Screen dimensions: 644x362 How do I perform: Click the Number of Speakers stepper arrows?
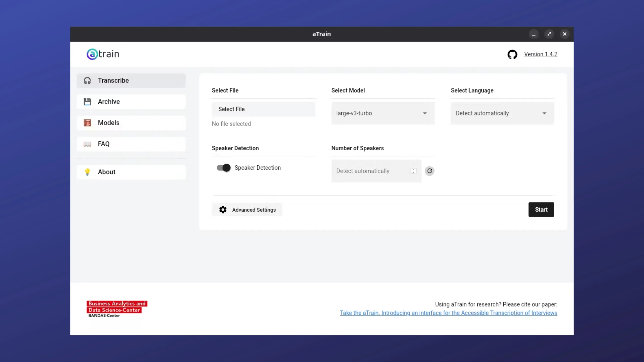pyautogui.click(x=413, y=171)
